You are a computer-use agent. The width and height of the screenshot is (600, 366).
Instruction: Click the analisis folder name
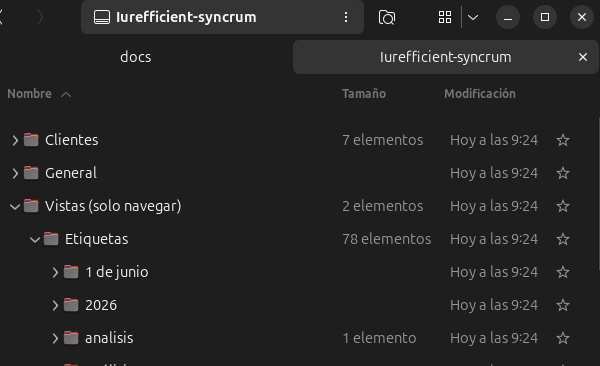tap(109, 338)
